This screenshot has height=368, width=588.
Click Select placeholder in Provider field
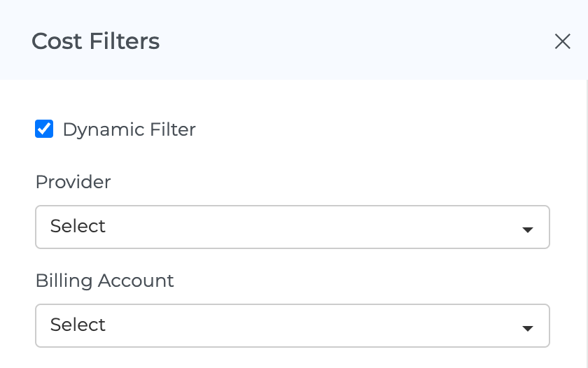coord(78,226)
